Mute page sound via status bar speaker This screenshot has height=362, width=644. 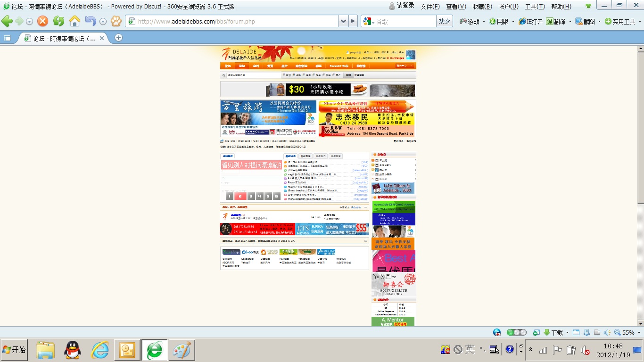coord(607,332)
